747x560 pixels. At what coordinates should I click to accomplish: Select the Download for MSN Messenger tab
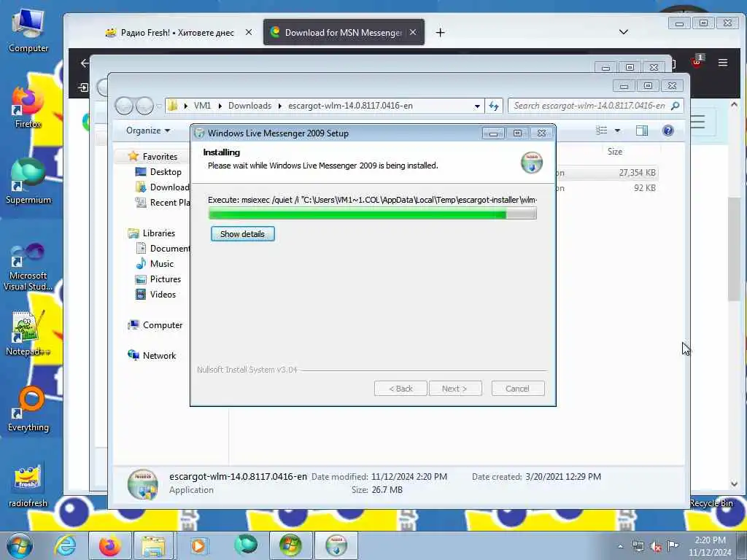[x=344, y=32]
